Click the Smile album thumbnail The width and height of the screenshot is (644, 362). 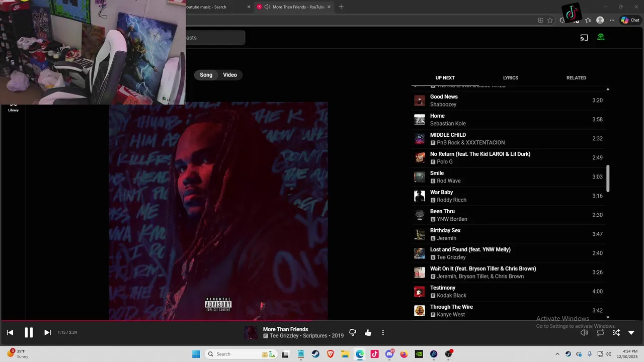[x=419, y=177]
